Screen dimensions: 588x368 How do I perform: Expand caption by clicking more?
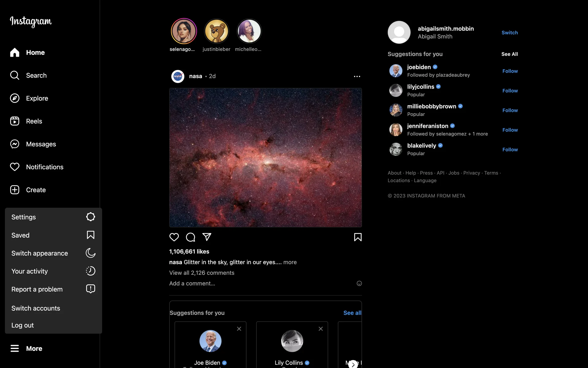click(x=290, y=262)
